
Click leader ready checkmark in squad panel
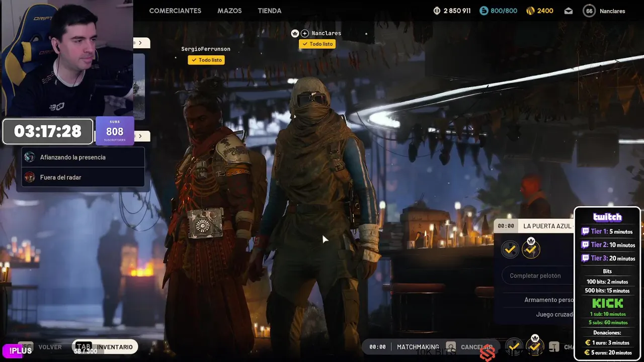point(531,249)
